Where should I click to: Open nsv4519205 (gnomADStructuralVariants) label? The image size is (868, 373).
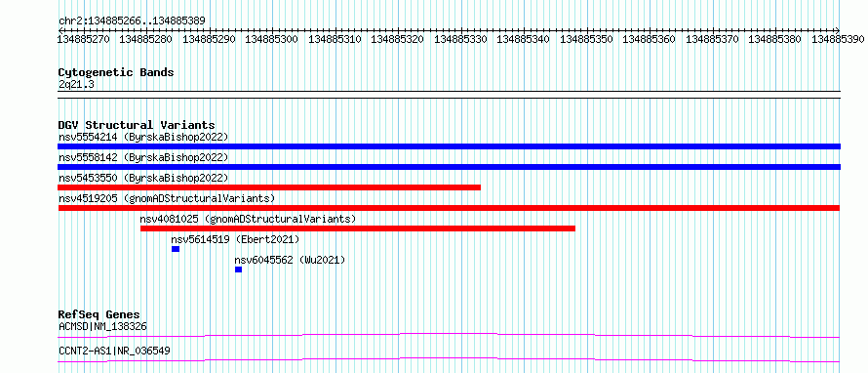167,198
